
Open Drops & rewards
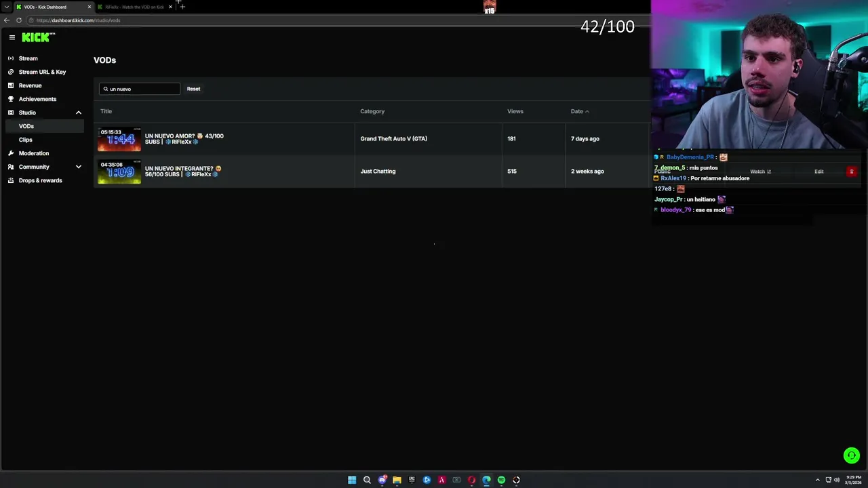[40, 180]
